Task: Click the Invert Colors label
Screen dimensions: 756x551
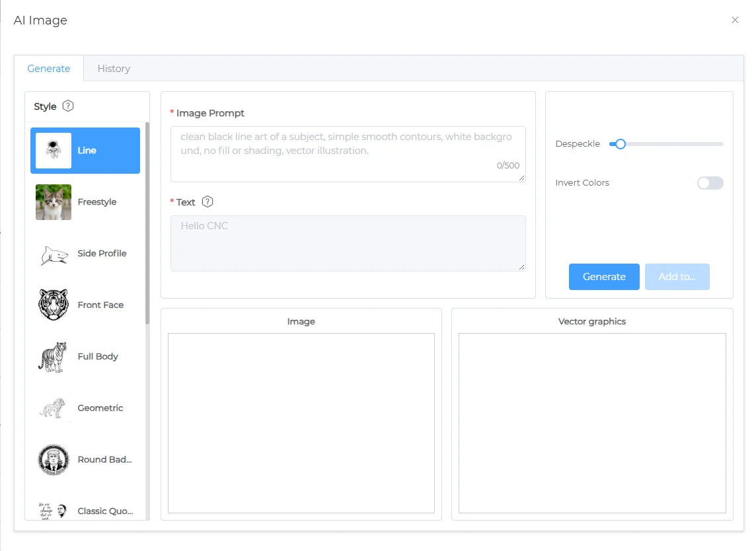Action: pos(582,183)
